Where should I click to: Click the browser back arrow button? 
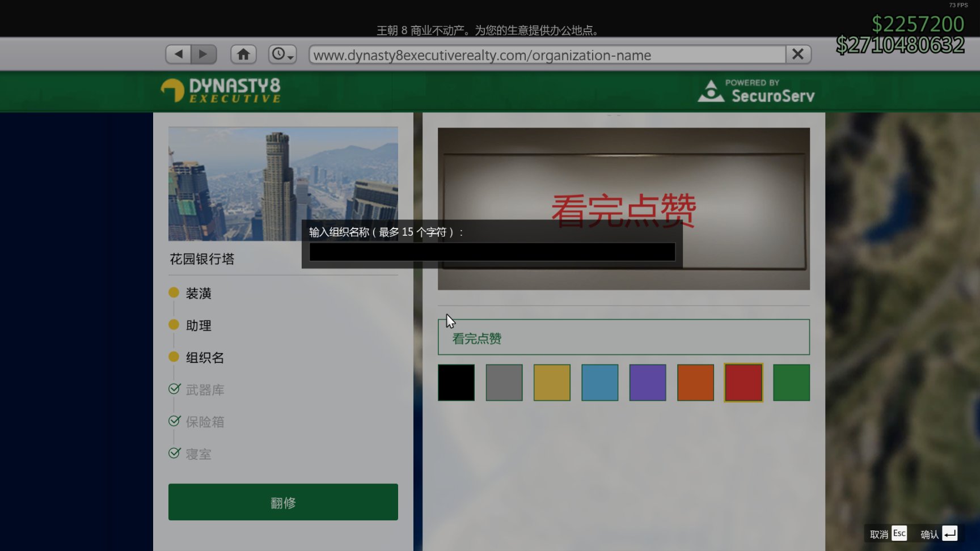click(x=179, y=54)
